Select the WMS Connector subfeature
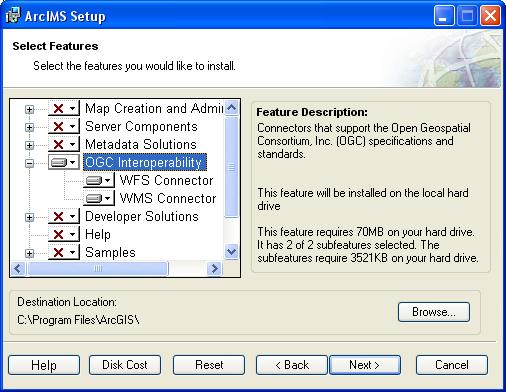This screenshot has height=392, width=506. (x=168, y=198)
